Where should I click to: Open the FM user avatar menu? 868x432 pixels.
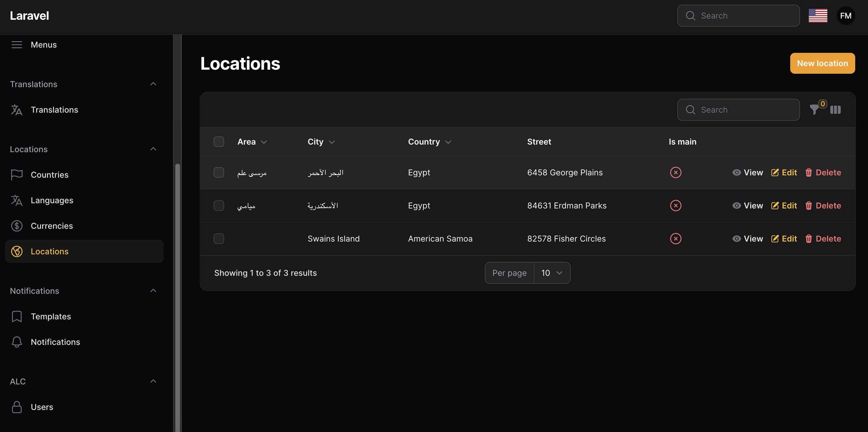(845, 16)
